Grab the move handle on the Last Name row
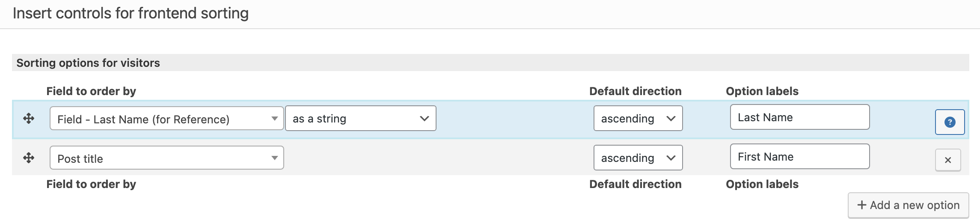 (29, 118)
